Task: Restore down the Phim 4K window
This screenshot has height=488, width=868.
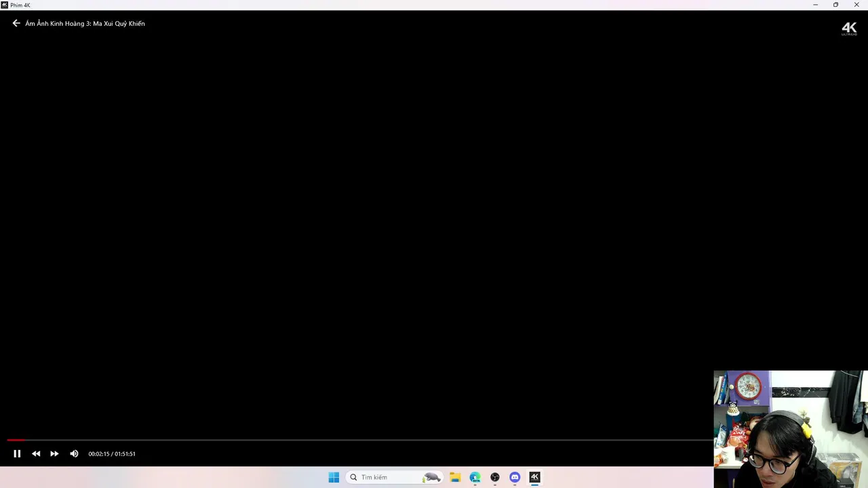Action: coord(835,5)
